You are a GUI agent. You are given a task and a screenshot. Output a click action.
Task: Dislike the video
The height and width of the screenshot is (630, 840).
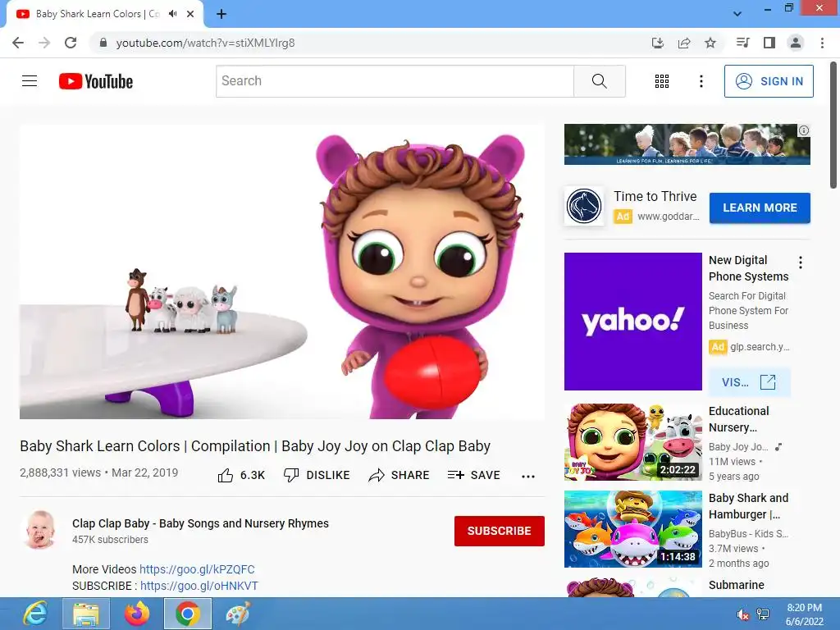[x=317, y=475]
